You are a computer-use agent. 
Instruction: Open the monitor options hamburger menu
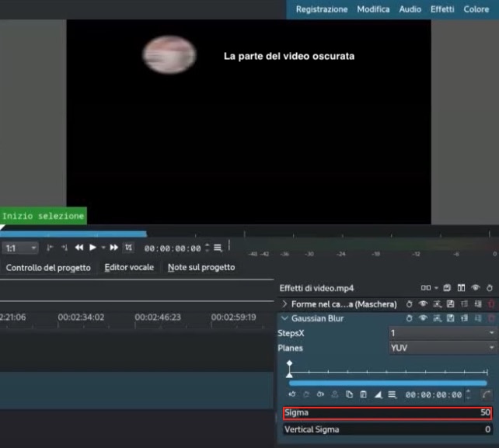tap(218, 248)
